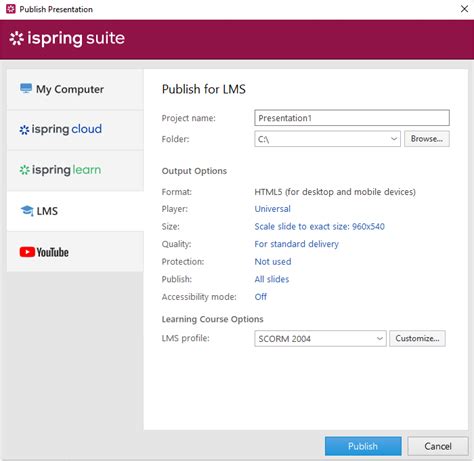Viewport: 474px width, 461px height.
Task: Switch to the iSpring Cloud tab
Action: [75, 130]
